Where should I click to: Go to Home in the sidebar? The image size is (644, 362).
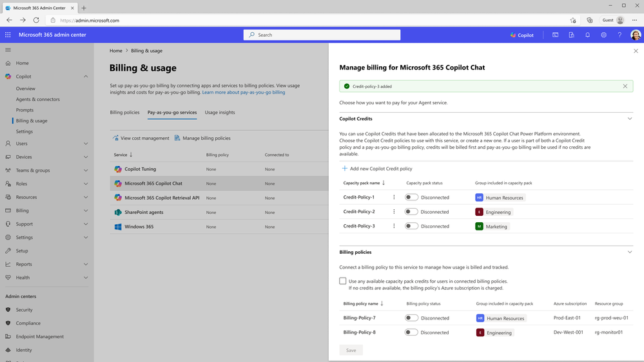point(22,63)
